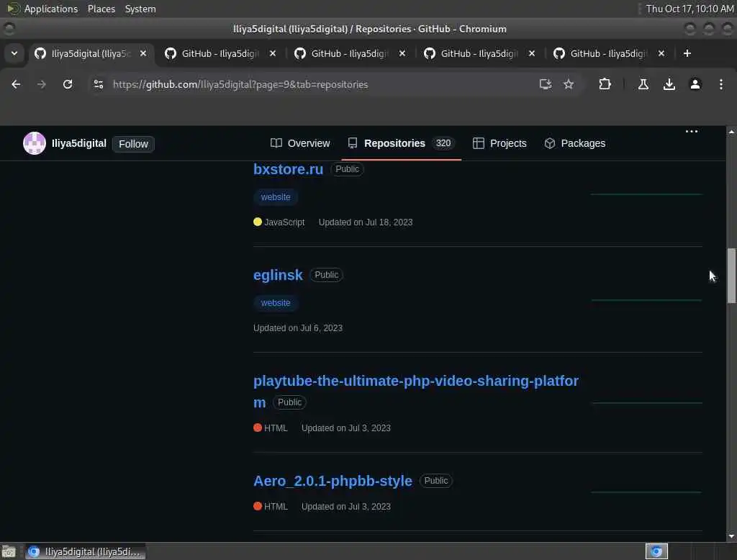Open the Packages profile tab

[x=574, y=143]
